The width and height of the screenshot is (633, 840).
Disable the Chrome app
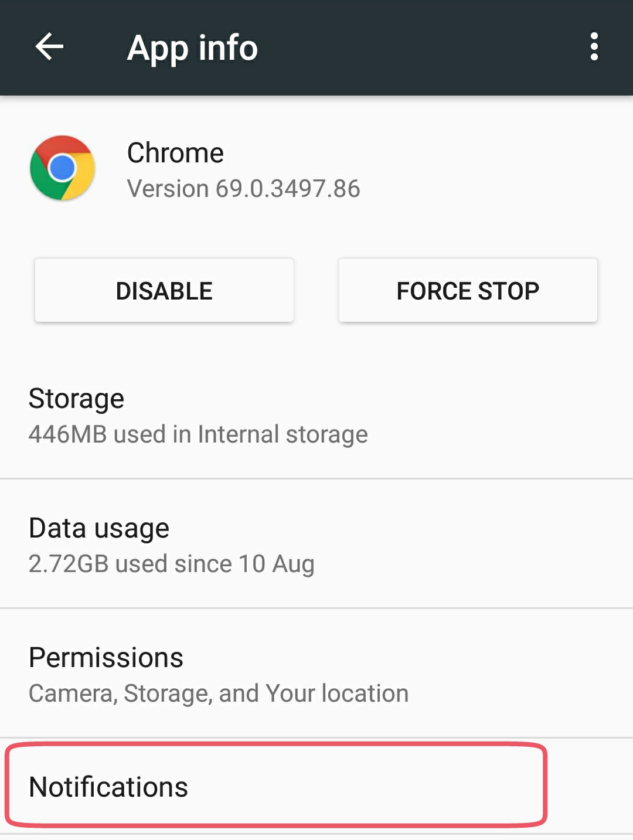pos(164,290)
